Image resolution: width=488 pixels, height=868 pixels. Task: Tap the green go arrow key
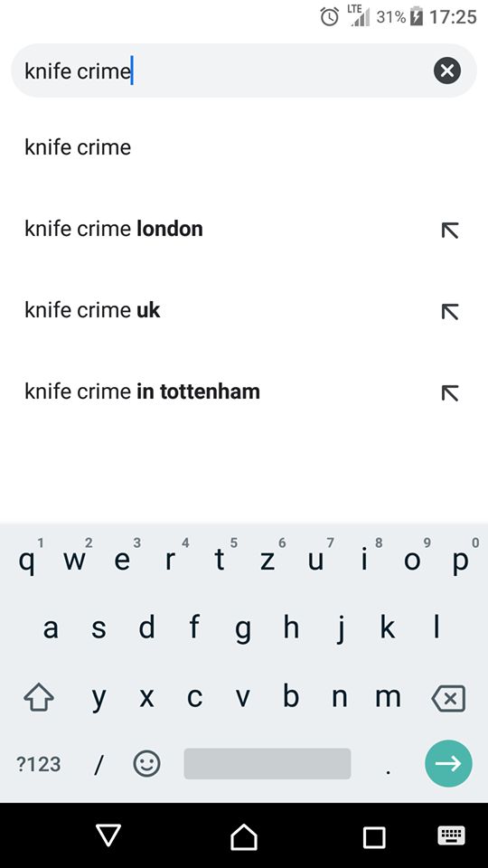448,763
